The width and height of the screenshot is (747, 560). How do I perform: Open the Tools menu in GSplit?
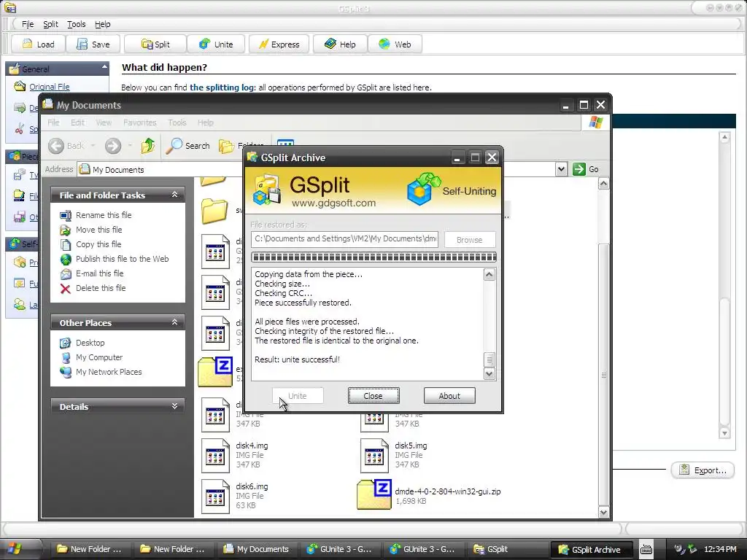76,24
